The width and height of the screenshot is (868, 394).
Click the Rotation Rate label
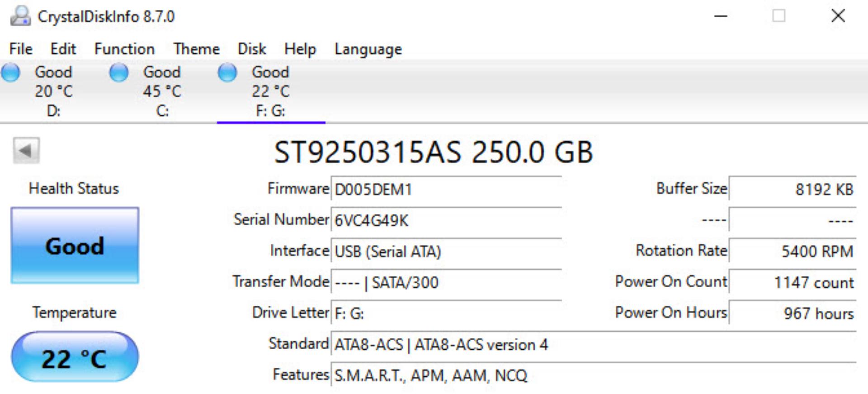coord(681,250)
